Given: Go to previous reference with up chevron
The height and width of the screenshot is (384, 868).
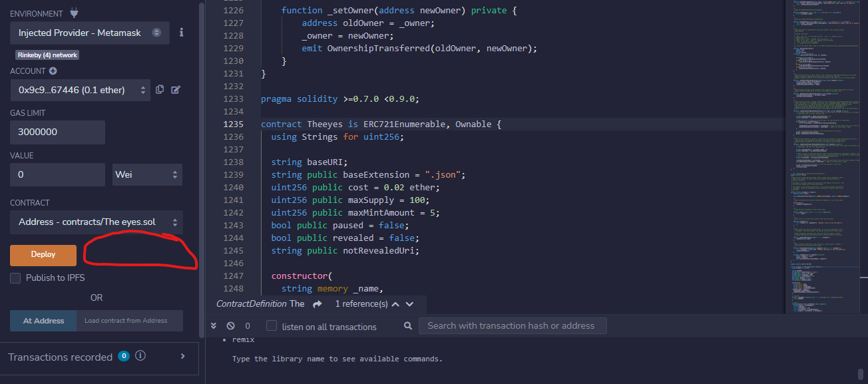Looking at the screenshot, I should click(x=395, y=304).
